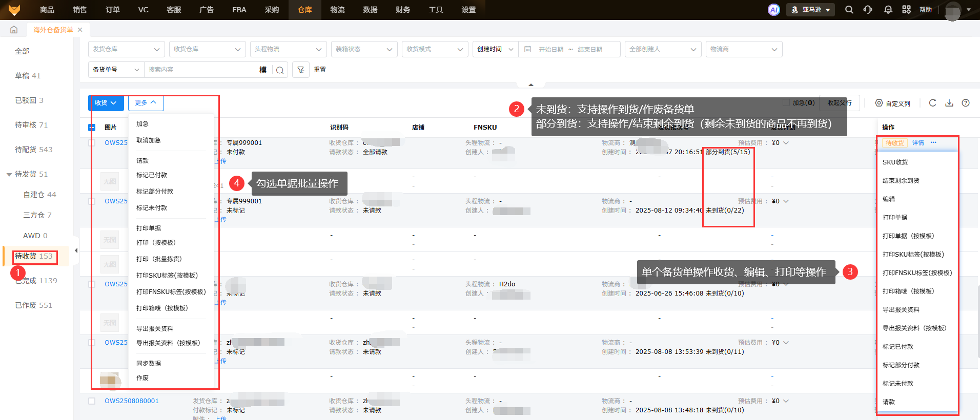This screenshot has height=420, width=980.
Task: Click the notification bell icon
Action: [888, 10]
